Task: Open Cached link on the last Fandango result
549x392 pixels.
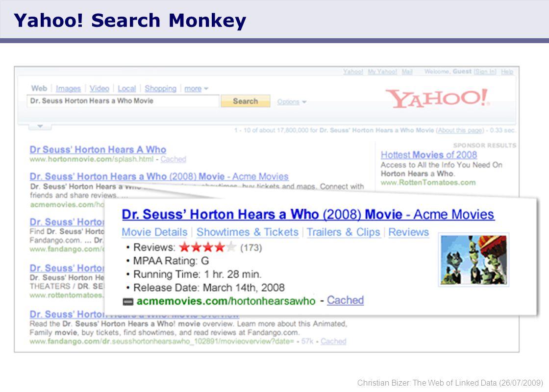Action: (x=333, y=341)
